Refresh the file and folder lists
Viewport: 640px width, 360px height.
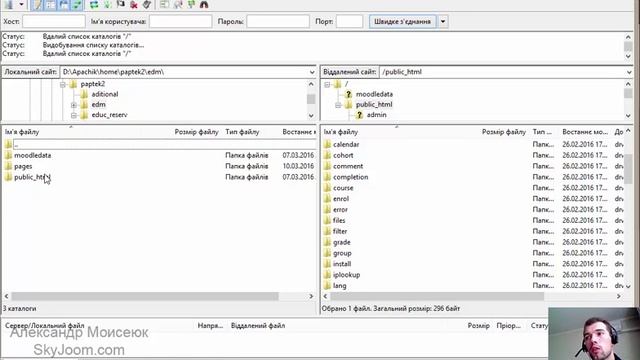94,4
